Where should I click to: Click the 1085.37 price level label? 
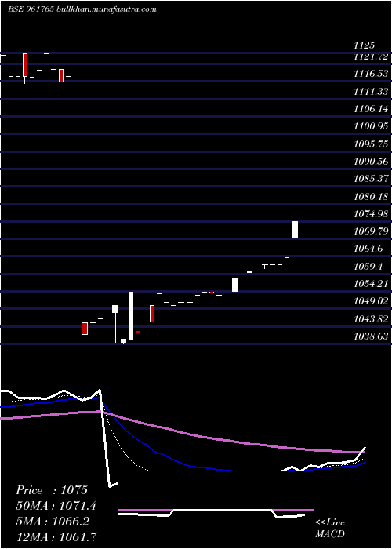pyautogui.click(x=371, y=179)
